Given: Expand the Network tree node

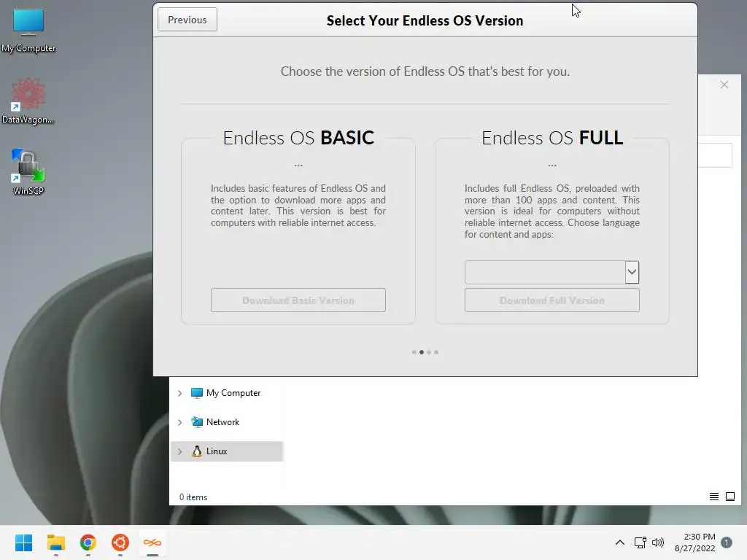Looking at the screenshot, I should [x=179, y=422].
